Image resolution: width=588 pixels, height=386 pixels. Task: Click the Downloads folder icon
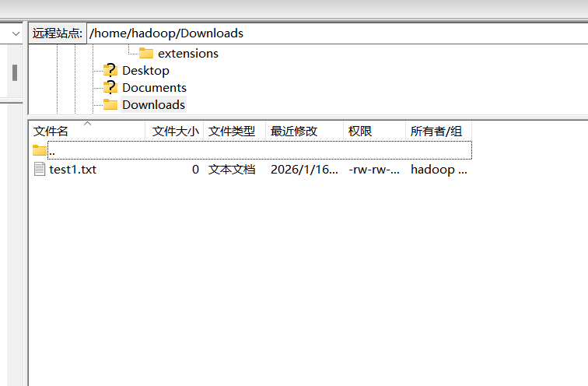click(x=110, y=104)
